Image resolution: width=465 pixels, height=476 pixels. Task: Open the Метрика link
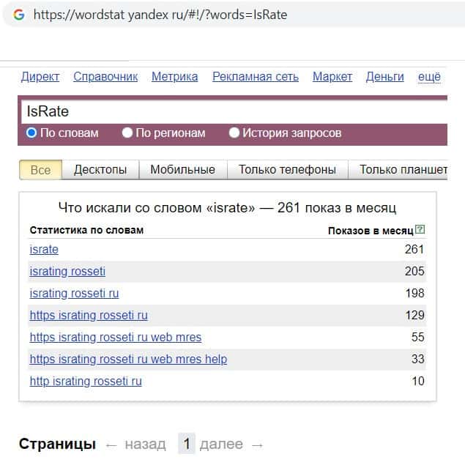174,76
